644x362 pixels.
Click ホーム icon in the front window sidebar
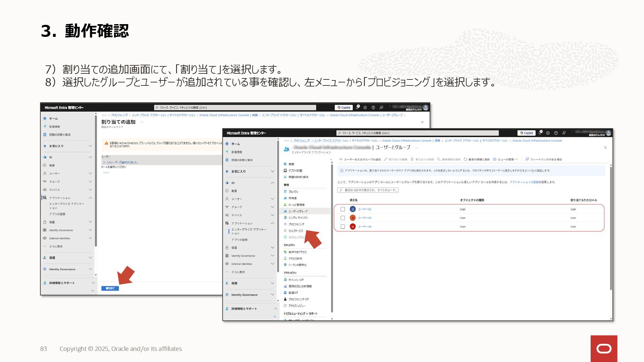pos(227,144)
